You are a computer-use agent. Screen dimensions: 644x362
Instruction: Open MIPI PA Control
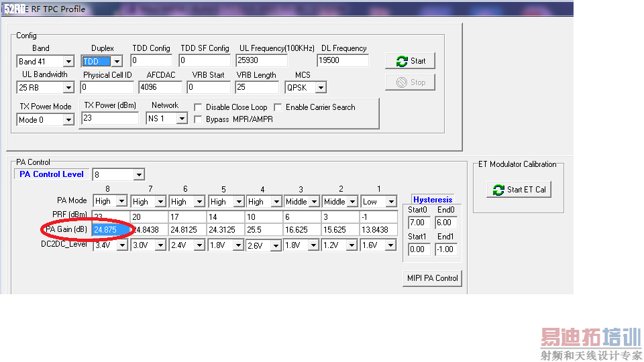(x=432, y=278)
